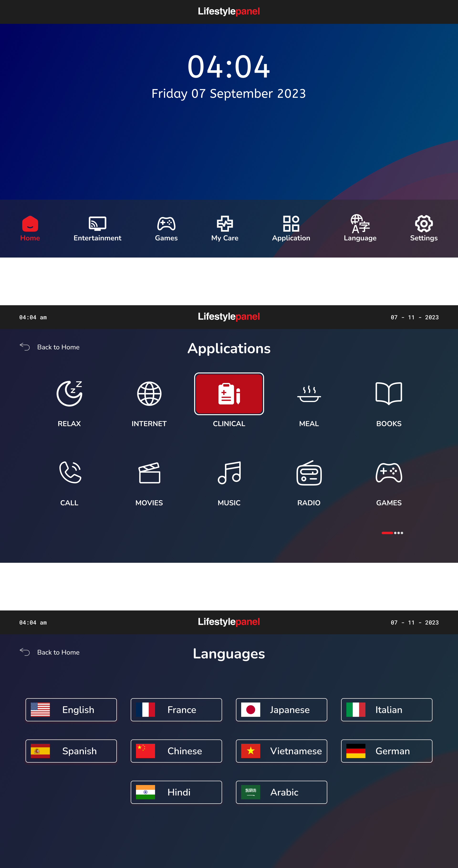The height and width of the screenshot is (868, 458).
Task: Open the Clinical application icon
Action: coord(229,393)
